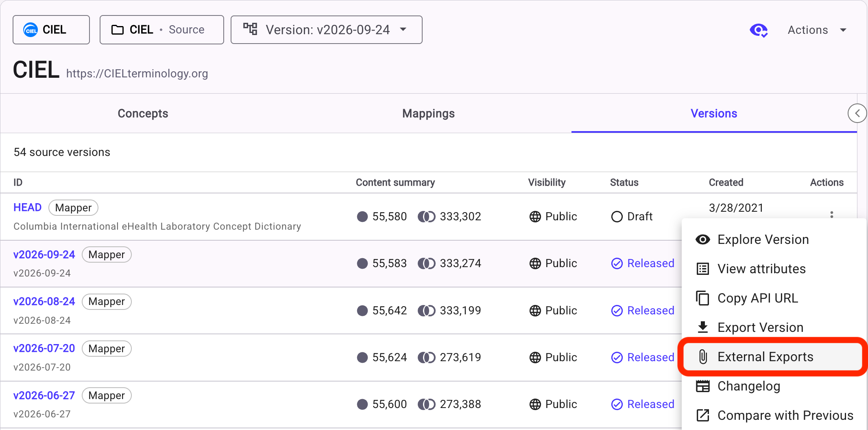Click the External Exports paperclip icon
868x430 pixels.
pyautogui.click(x=703, y=357)
